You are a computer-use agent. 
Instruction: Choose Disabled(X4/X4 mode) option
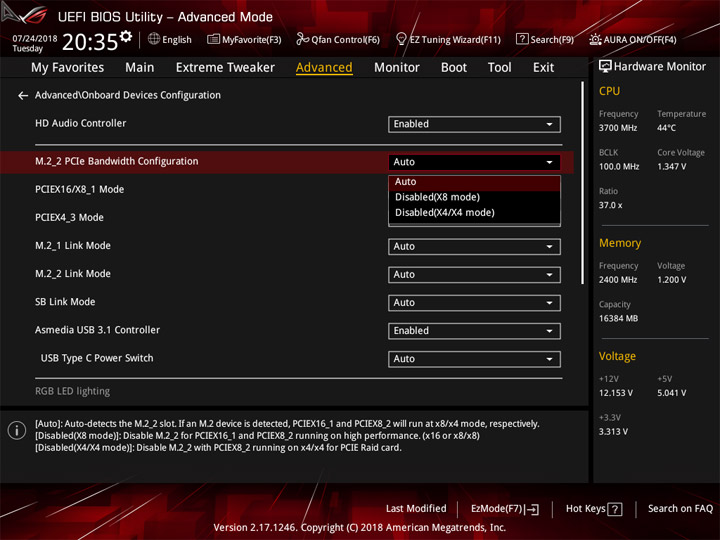pos(474,213)
